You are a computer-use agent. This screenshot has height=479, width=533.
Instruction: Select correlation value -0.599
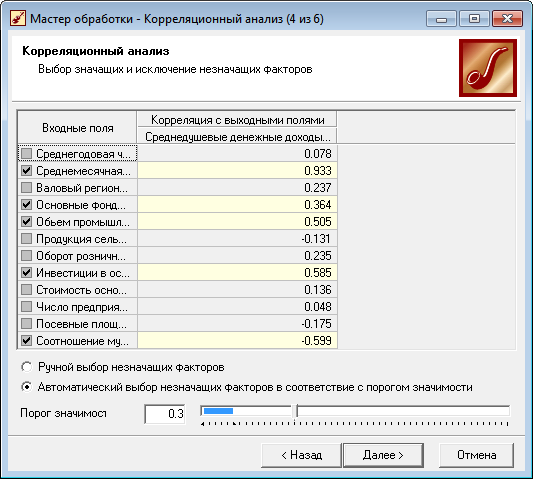pyautogui.click(x=237, y=340)
